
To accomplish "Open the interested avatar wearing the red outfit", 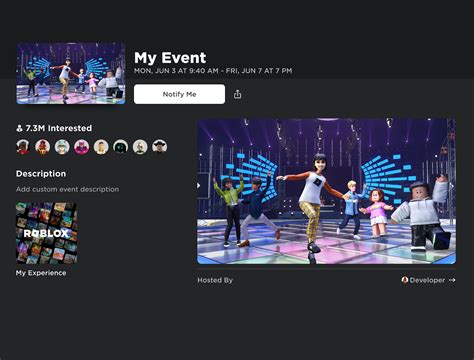I will tap(23, 147).
